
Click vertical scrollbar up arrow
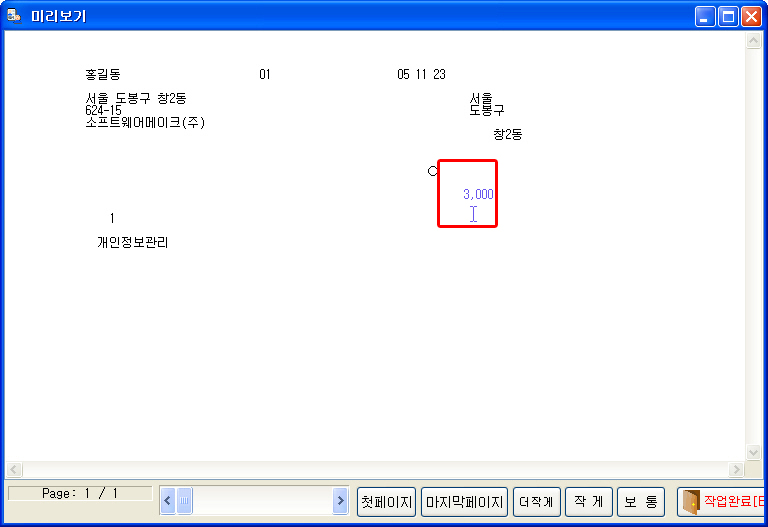[x=753, y=41]
